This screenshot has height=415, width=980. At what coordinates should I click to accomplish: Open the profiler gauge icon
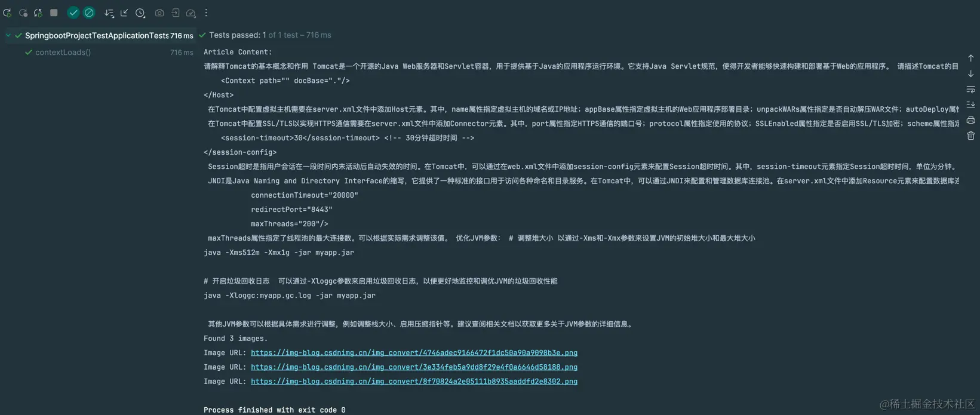pyautogui.click(x=191, y=13)
